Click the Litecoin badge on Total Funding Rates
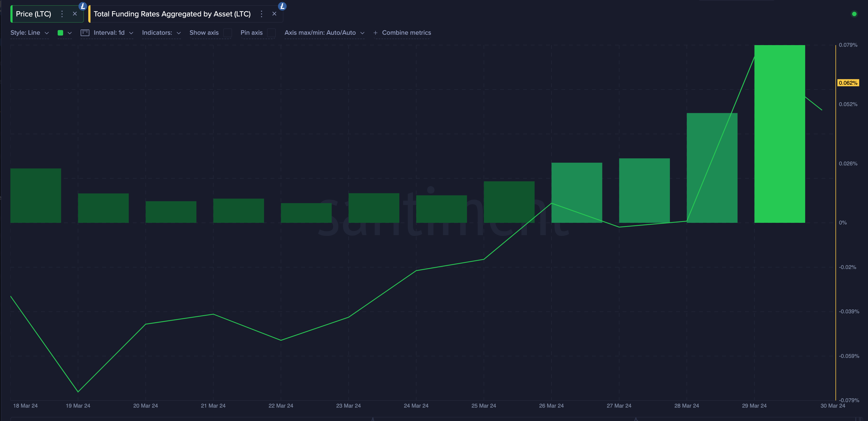 click(283, 6)
